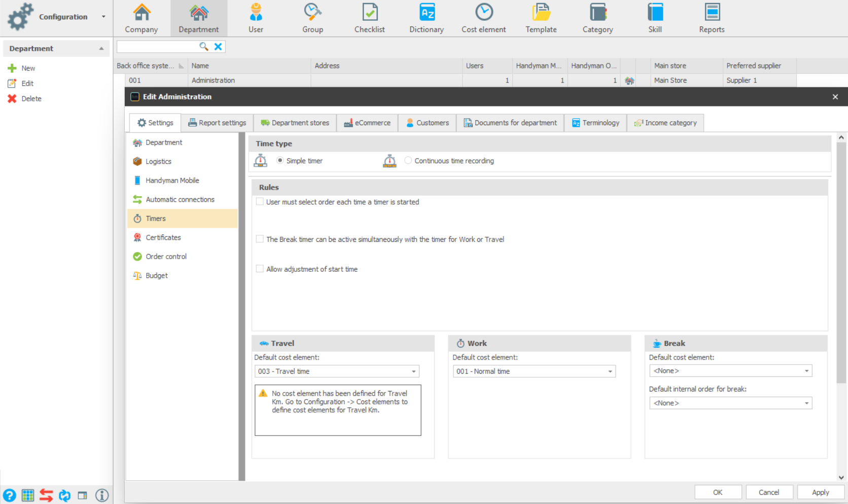Viewport: 848px width, 504px height.
Task: Click the Simple timer stopwatch icon
Action: coord(260,161)
